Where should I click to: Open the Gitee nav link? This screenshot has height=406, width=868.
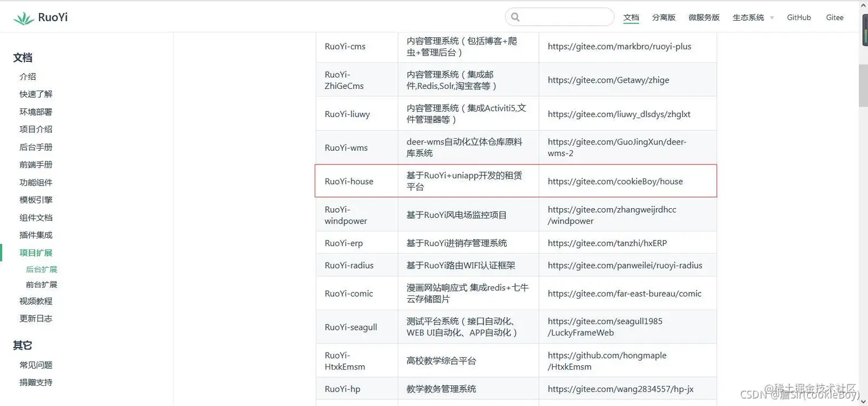tap(835, 18)
